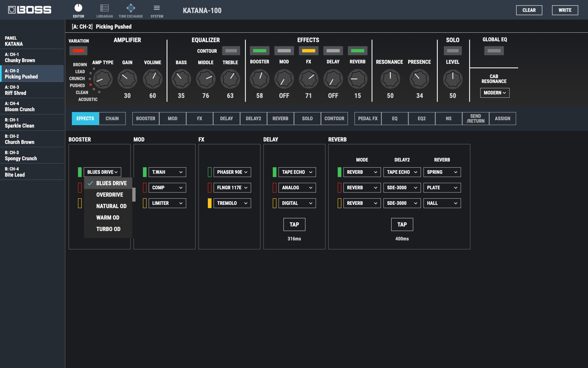Toggle the Solo switch
Screen dimensions: 588x368
point(453,51)
